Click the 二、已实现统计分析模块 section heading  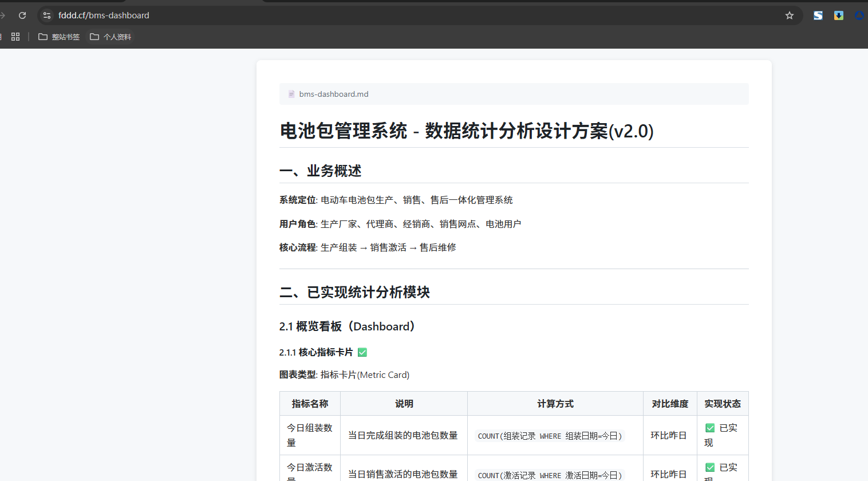354,292
